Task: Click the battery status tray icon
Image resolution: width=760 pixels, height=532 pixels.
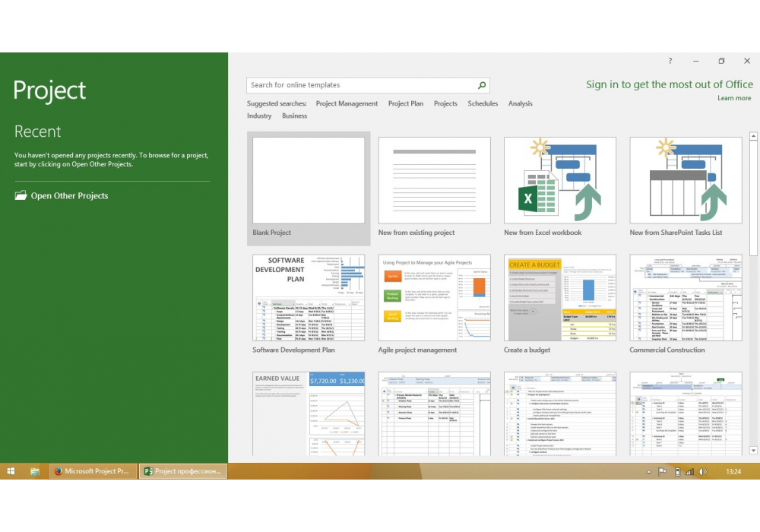Action: [677, 471]
